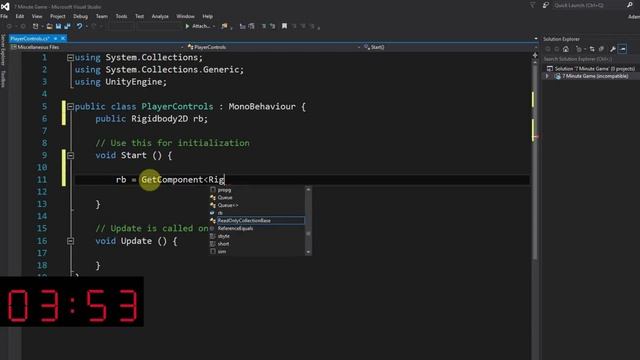The width and height of the screenshot is (640, 360).
Task: Click Solution Explorer pending changes filter icon
Action: tap(579, 49)
